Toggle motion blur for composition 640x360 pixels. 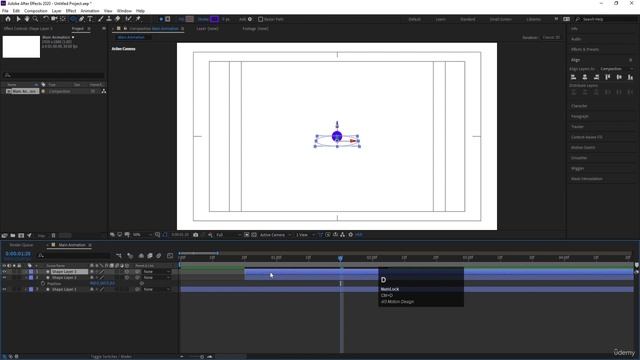tap(158, 256)
